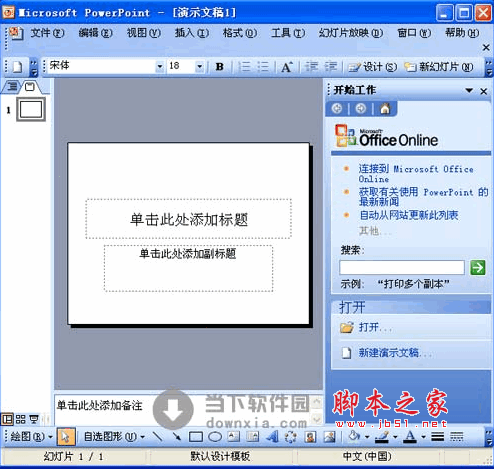Click task pane Home icon

(x=385, y=108)
